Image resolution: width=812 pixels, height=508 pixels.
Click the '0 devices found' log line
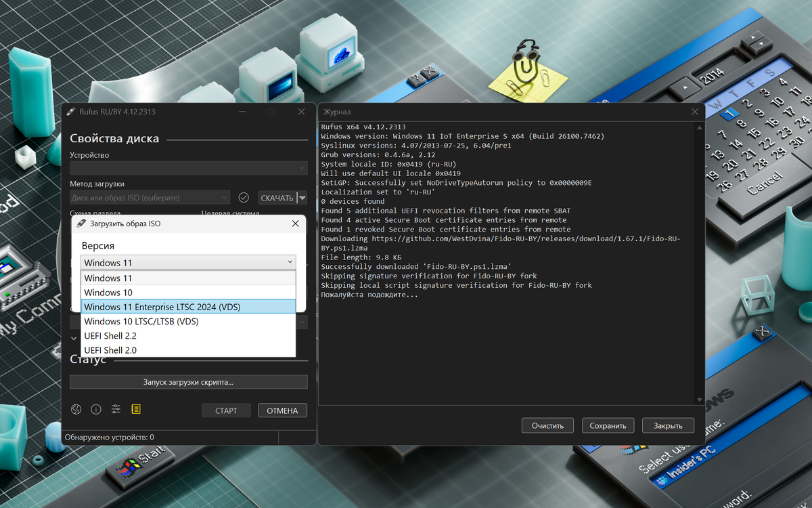[x=353, y=201]
